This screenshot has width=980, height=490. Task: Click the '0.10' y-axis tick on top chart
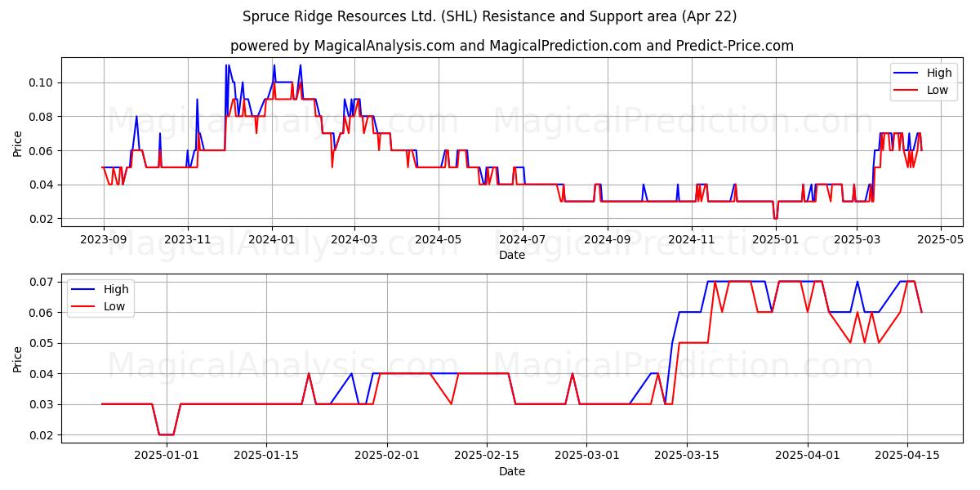42,82
